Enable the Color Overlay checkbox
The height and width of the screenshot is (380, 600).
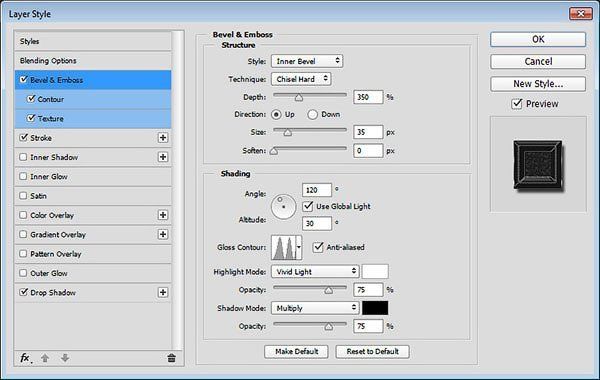click(23, 215)
